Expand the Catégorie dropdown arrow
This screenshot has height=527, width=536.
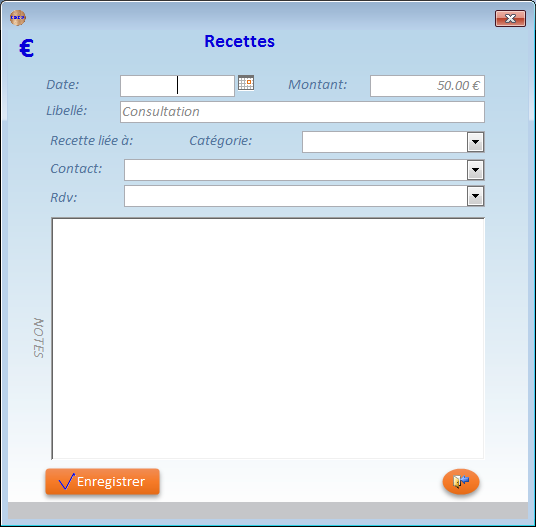point(475,142)
